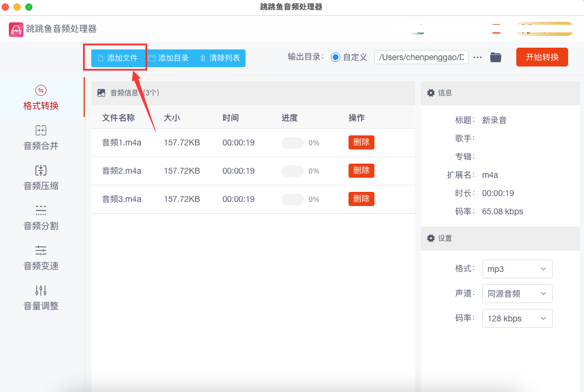584x392 pixels.
Task: Select the 音频压缩 compress icon
Action: 41,171
